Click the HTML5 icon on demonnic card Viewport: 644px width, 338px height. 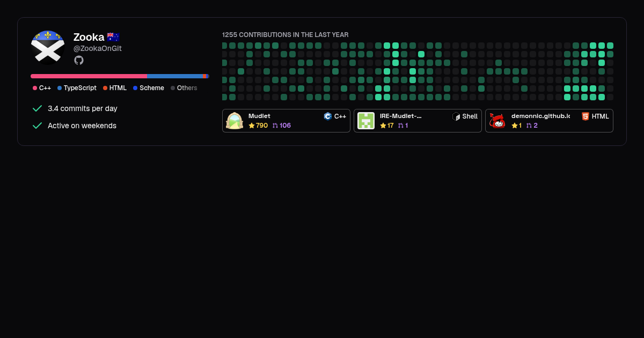pyautogui.click(x=586, y=116)
